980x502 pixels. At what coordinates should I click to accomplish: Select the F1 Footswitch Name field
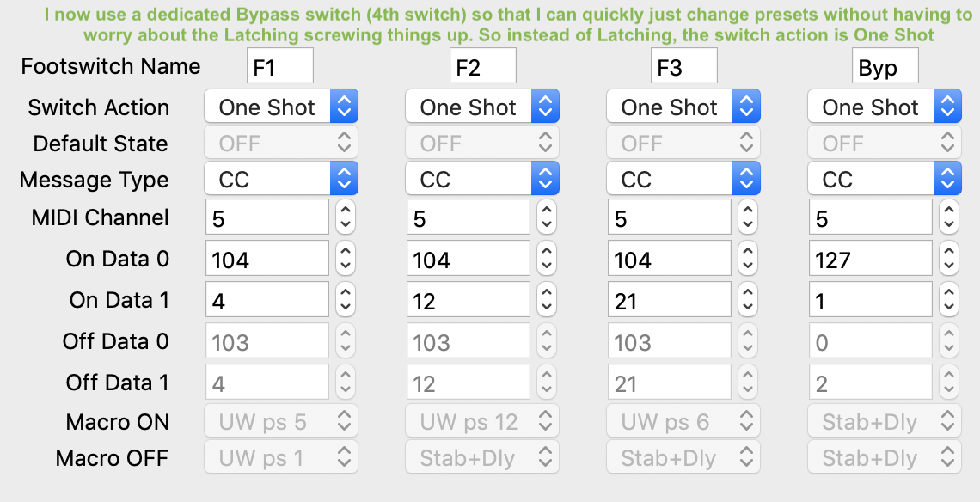click(280, 66)
